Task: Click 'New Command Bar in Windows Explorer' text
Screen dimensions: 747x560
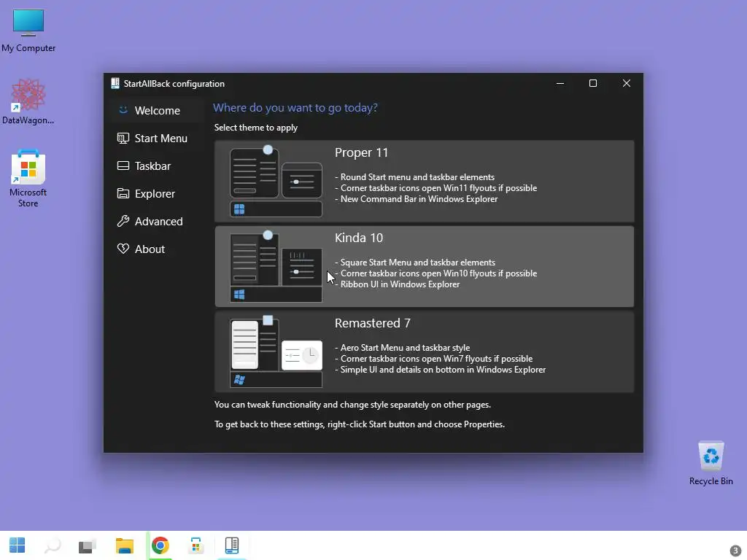Action: pos(419,199)
